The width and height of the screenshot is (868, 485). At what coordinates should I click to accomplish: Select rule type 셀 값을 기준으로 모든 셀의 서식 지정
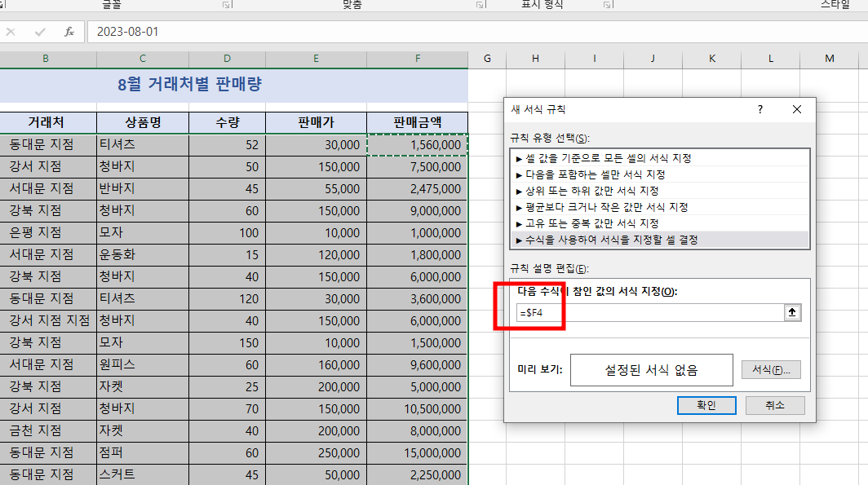point(659,158)
